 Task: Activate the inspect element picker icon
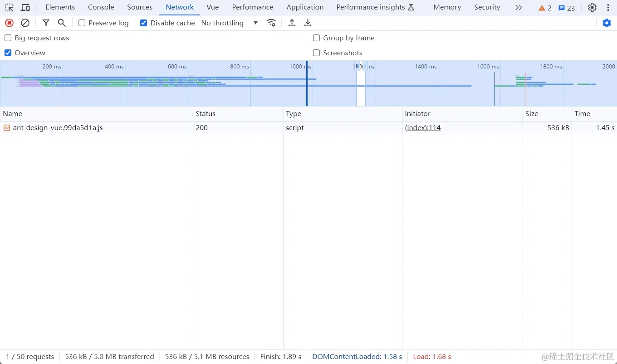pos(9,8)
